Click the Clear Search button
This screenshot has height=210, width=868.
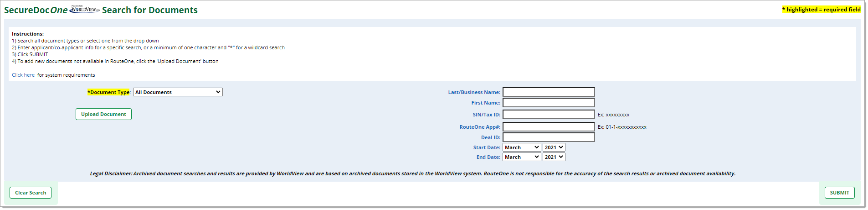[x=31, y=193]
